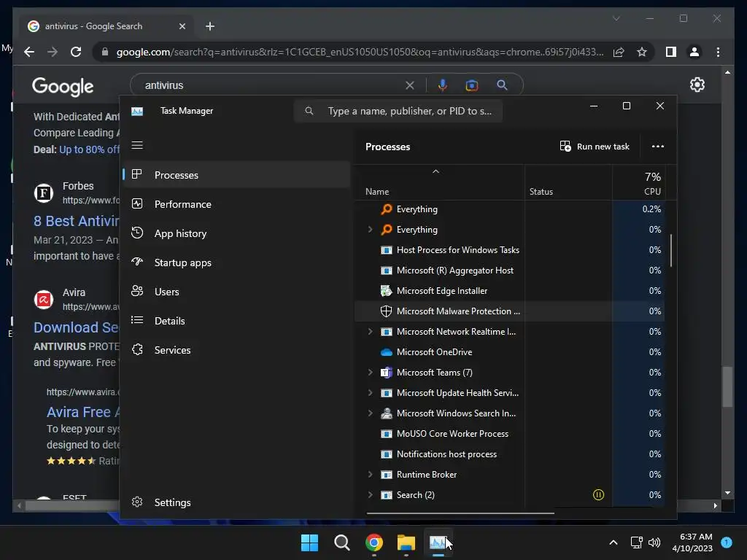
Task: Expand the Runtime Broker process
Action: point(370,474)
